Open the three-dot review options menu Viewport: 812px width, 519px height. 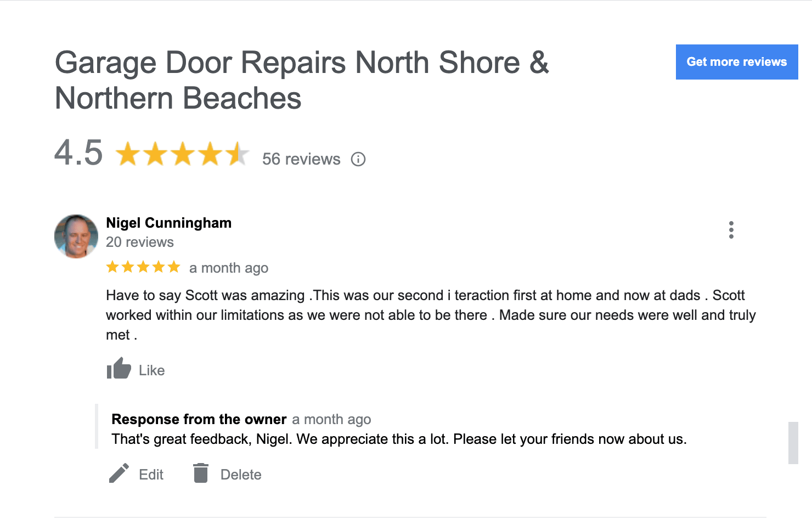pyautogui.click(x=731, y=230)
